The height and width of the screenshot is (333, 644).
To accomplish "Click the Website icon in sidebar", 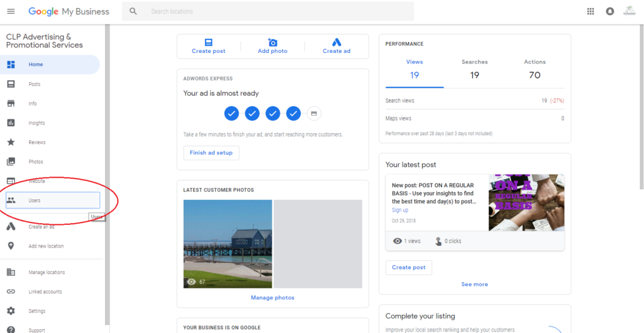I will (x=11, y=181).
